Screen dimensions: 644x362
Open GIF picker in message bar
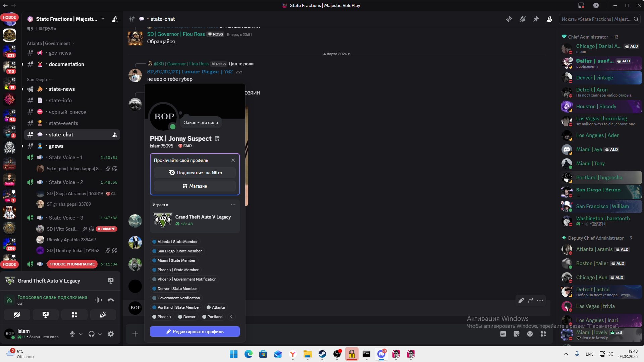503,334
